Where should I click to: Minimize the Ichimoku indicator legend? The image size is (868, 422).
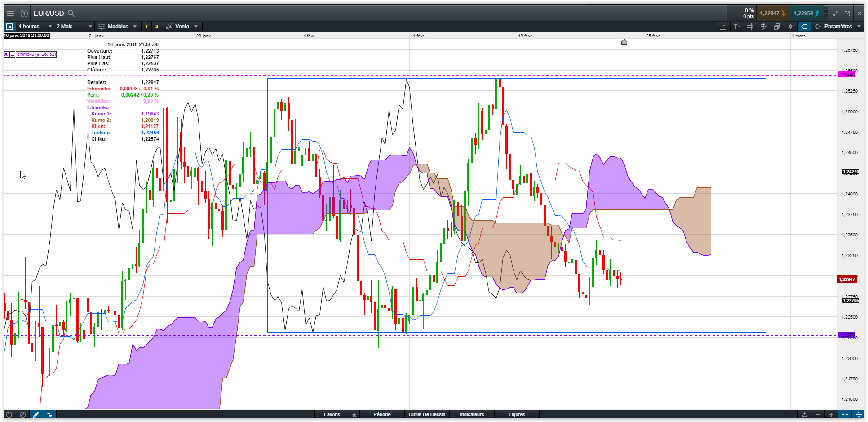[12, 54]
